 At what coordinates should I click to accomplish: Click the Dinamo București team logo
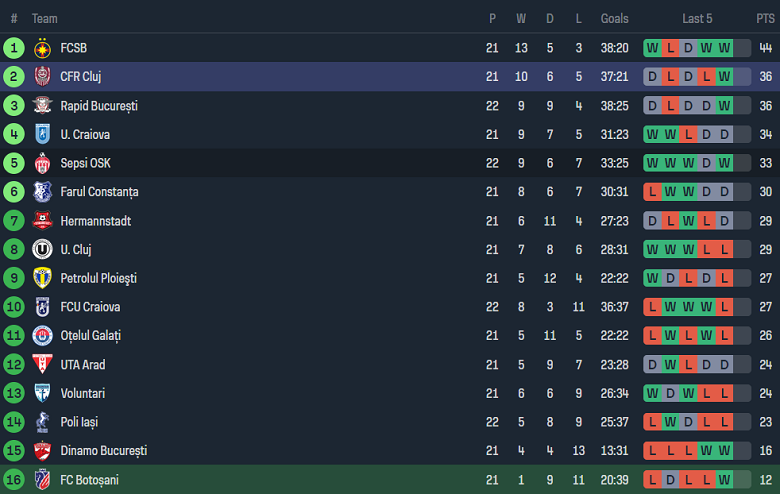click(42, 451)
